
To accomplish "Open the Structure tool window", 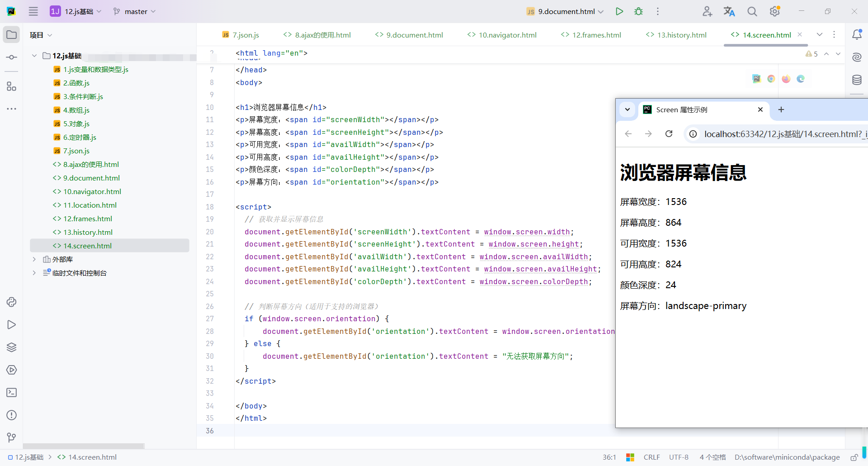I will 12,86.
